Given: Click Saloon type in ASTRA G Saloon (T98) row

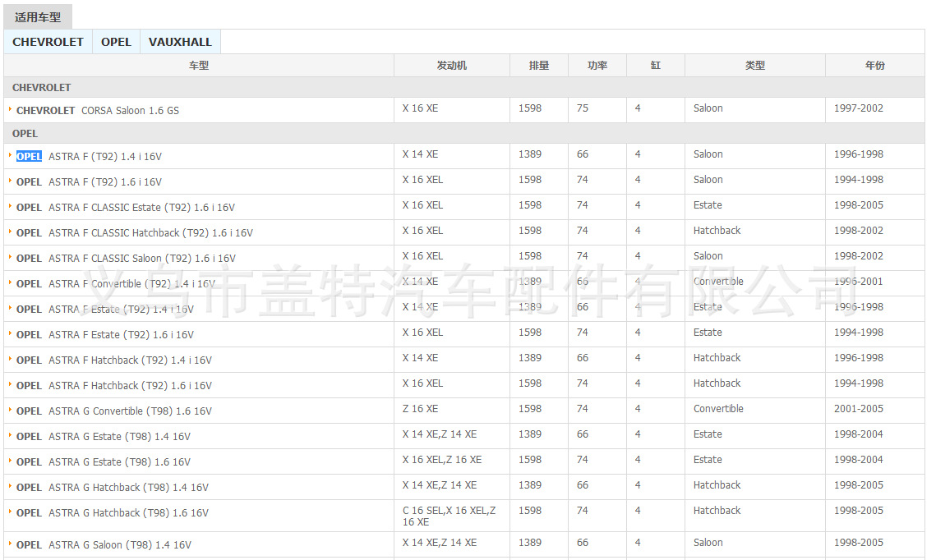Looking at the screenshot, I should (708, 543).
